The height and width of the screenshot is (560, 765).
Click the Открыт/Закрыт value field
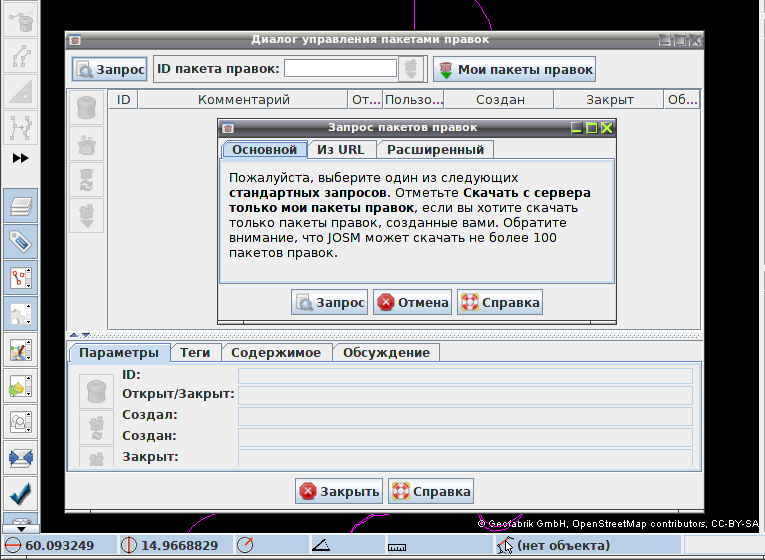[x=465, y=396]
